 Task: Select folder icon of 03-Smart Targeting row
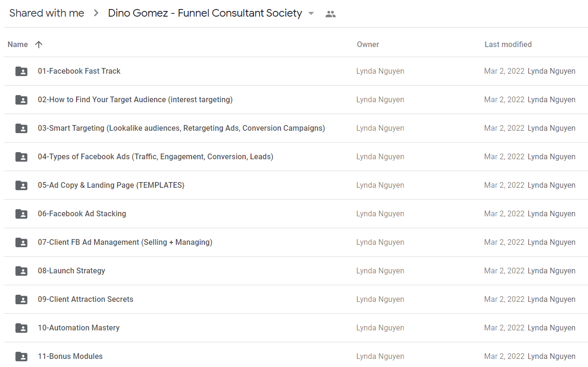coord(21,128)
